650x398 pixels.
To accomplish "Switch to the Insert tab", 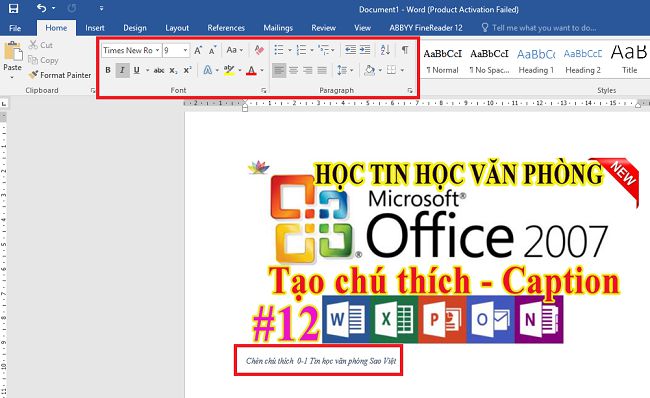I will [x=95, y=28].
